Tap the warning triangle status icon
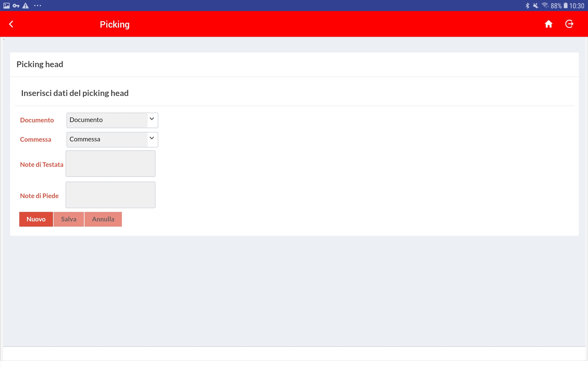 [26, 6]
